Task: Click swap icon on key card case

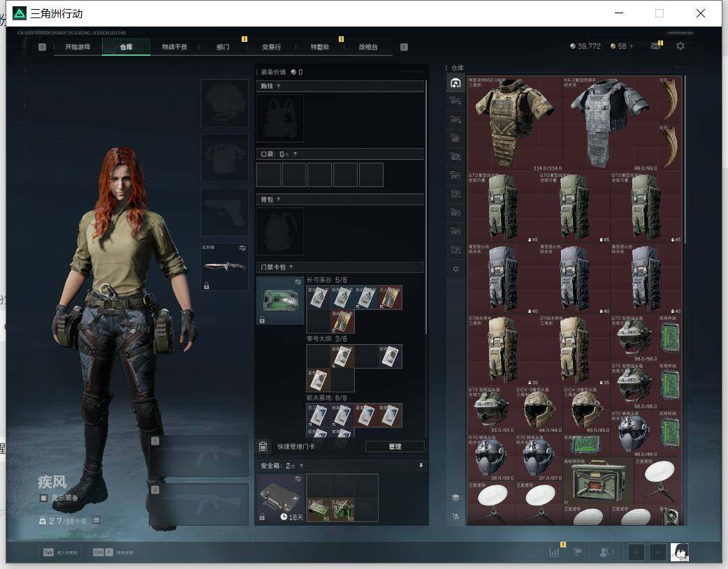Action: click(298, 282)
